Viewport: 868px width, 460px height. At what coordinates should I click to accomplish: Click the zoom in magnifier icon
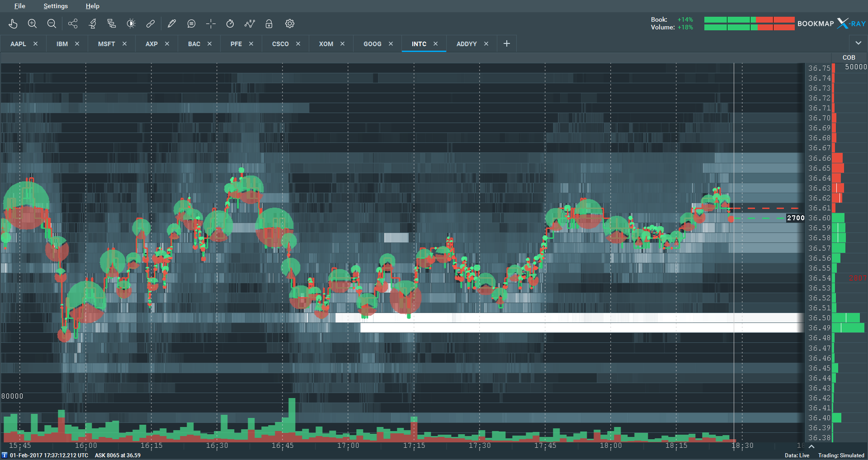(32, 24)
